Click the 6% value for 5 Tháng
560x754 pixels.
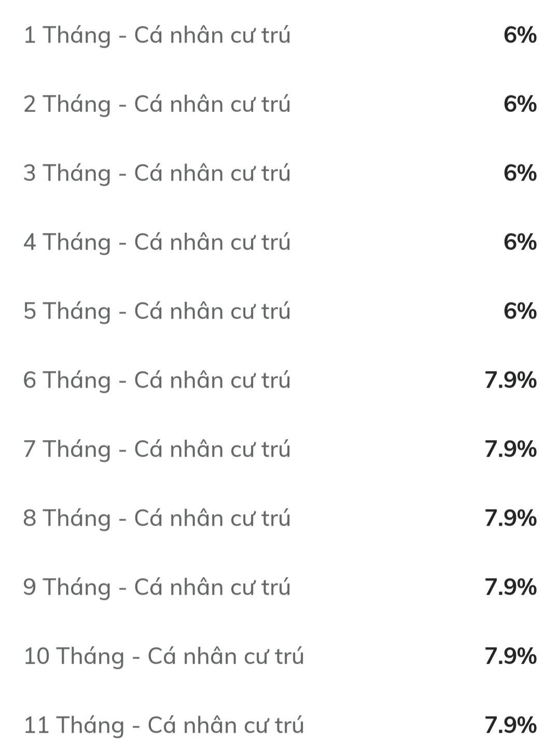click(x=520, y=311)
